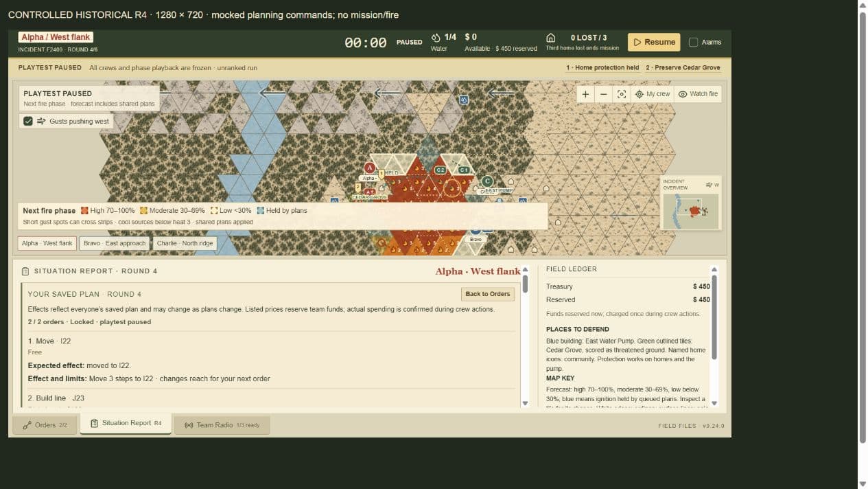Click the browser page vertical scrollbar
This screenshot has height=489, width=868.
pos(863,227)
